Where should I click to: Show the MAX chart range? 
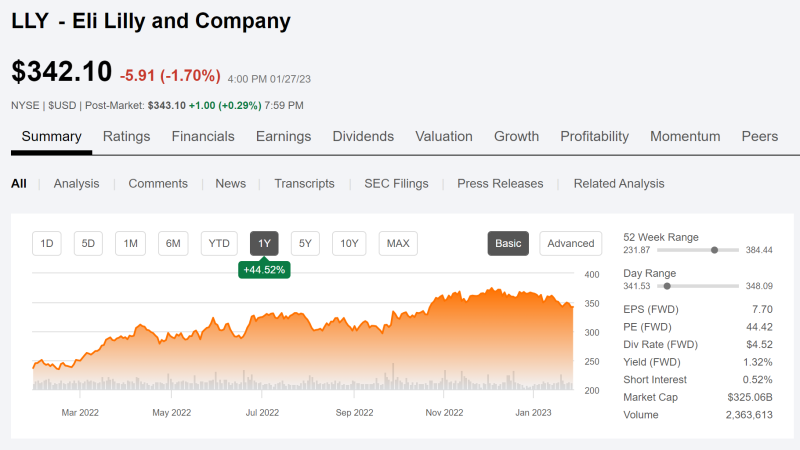click(398, 243)
